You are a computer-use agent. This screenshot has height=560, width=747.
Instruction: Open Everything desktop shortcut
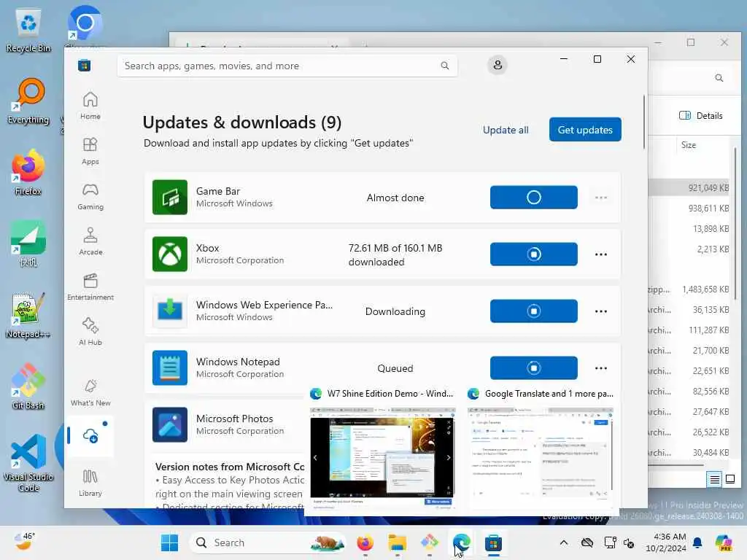coord(28,101)
